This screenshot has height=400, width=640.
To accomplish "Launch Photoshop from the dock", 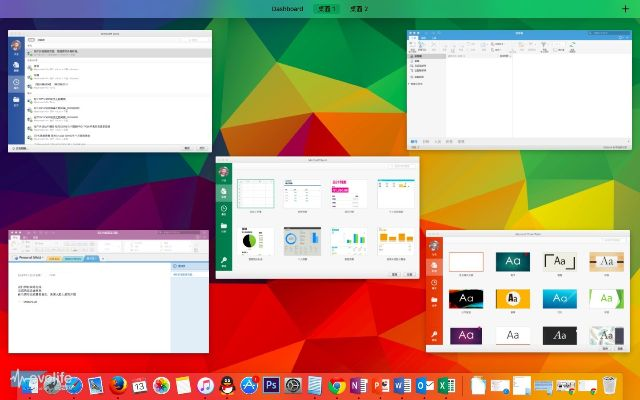I will tap(270, 385).
